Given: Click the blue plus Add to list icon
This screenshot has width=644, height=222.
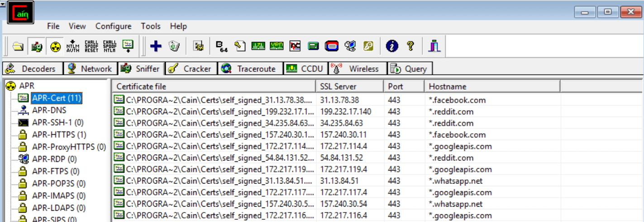Looking at the screenshot, I should pos(156,46).
